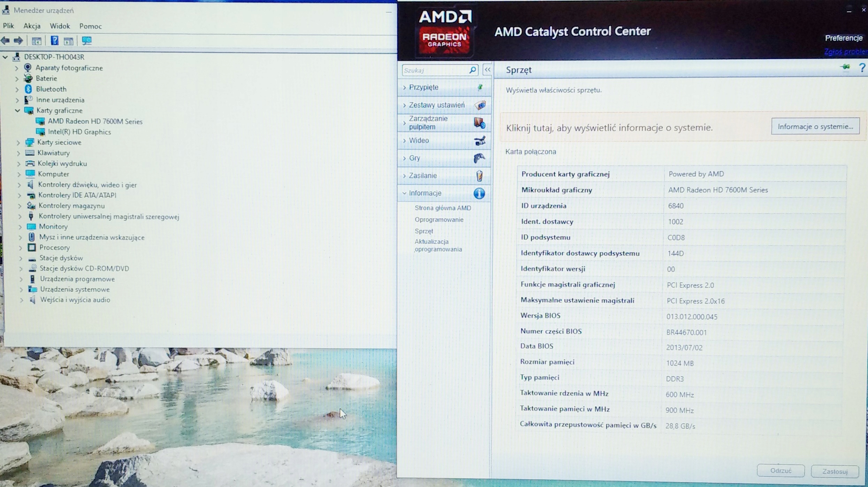
Task: Open the Oprogramowanie link under Informacje
Action: pos(439,219)
